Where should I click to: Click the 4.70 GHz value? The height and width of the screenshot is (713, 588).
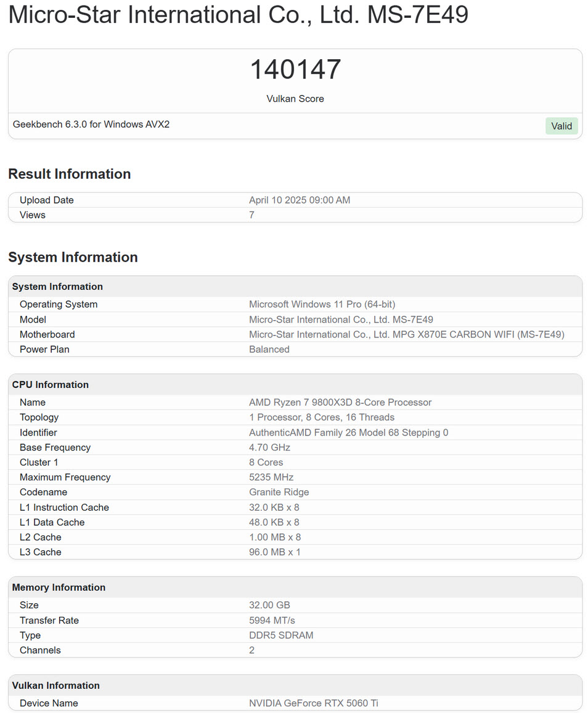point(269,447)
